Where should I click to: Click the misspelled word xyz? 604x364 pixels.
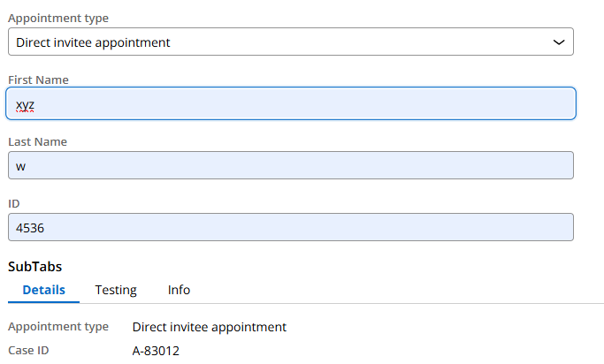pyautogui.click(x=25, y=104)
